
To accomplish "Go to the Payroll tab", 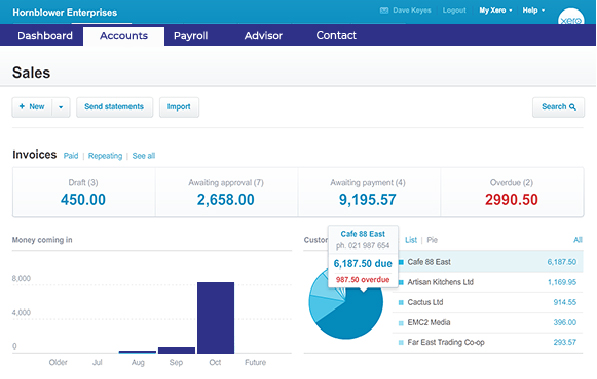I will [191, 36].
